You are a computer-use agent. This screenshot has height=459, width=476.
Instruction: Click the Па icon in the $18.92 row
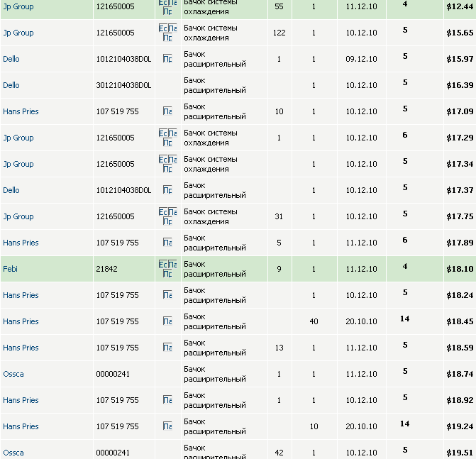pyautogui.click(x=167, y=400)
